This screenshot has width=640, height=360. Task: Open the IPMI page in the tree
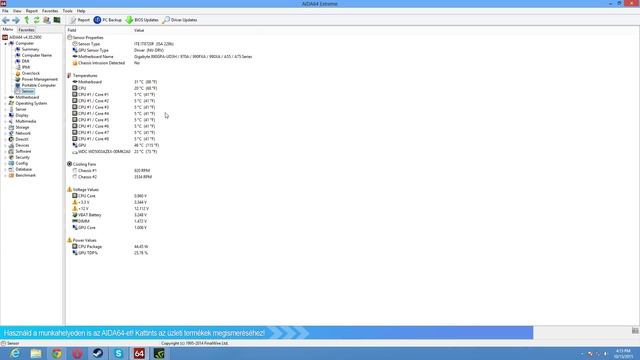pyautogui.click(x=23, y=67)
